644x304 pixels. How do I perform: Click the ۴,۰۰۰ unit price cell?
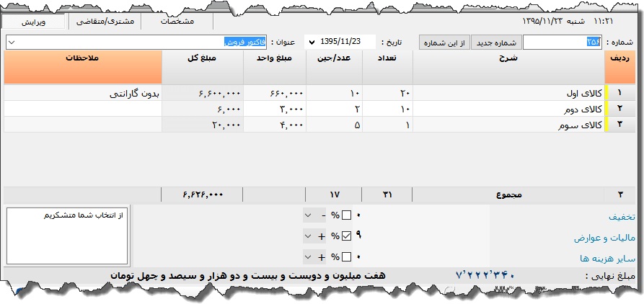tap(275, 125)
